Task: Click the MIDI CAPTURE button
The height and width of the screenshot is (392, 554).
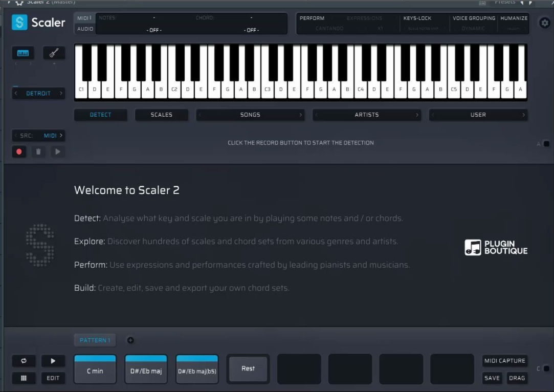Action: click(x=505, y=360)
